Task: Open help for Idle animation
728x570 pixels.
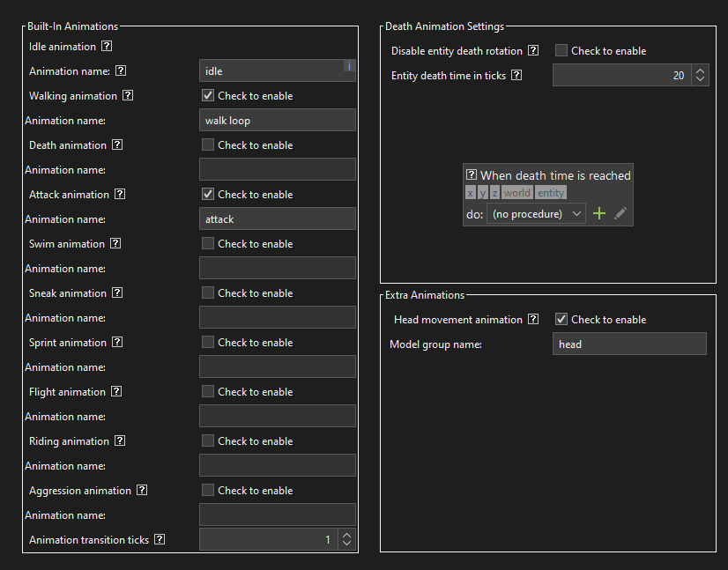Action: click(x=107, y=46)
